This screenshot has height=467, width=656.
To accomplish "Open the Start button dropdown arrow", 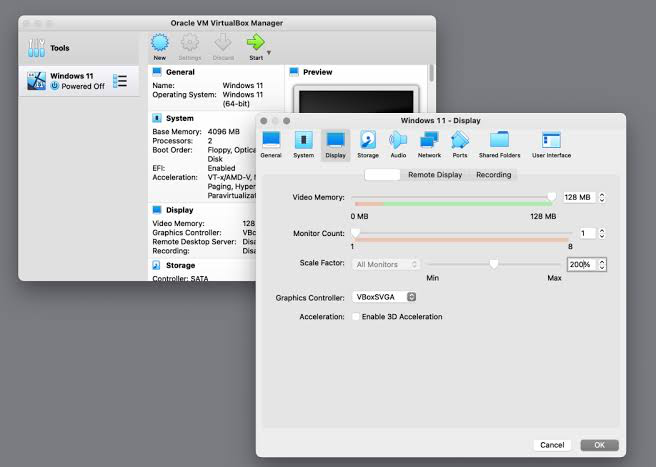I will pyautogui.click(x=269, y=53).
